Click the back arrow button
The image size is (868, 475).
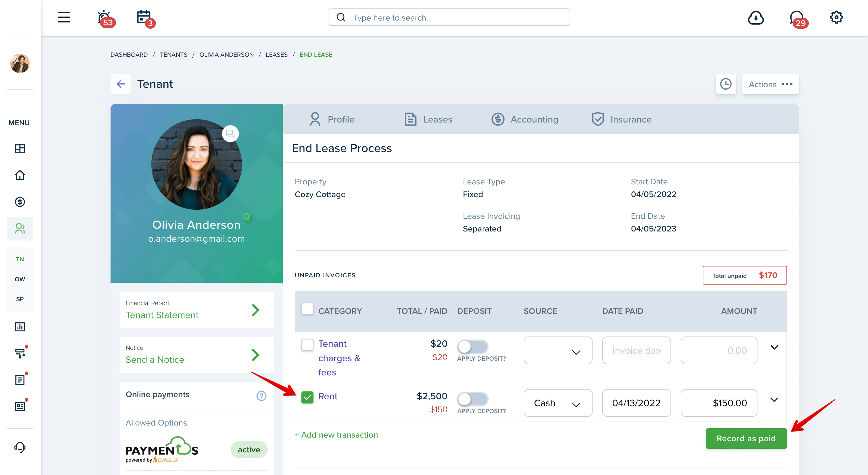tap(121, 84)
